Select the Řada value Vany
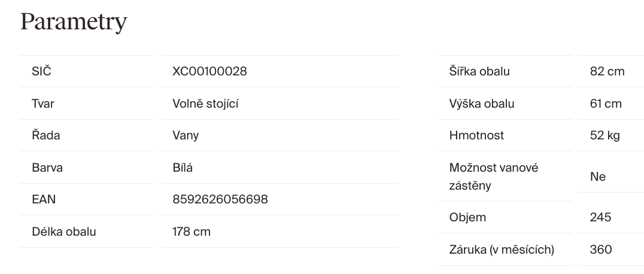The image size is (644, 274). point(186,135)
